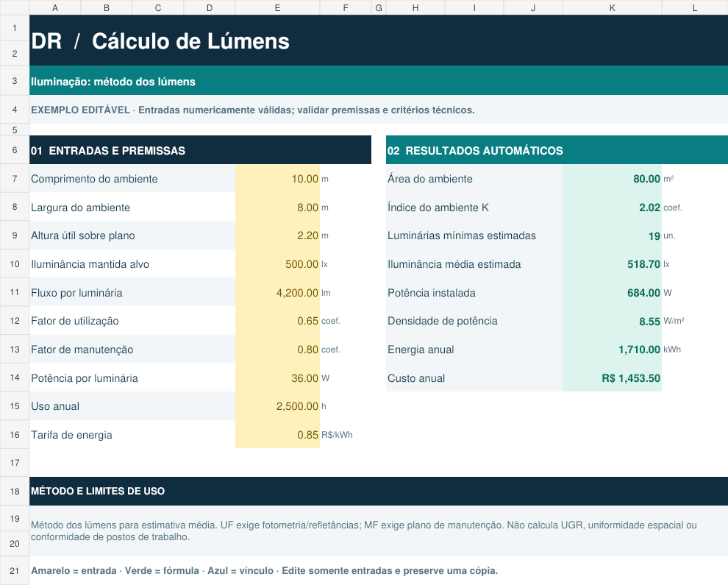Select the Altura útil value 2.20
Screen dimensions: 728x585
[x=277, y=235]
